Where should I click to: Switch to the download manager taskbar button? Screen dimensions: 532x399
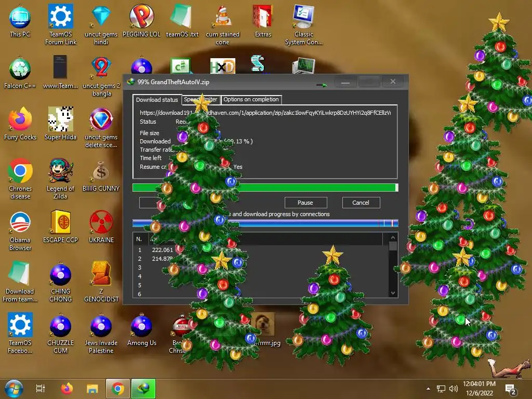click(x=143, y=389)
